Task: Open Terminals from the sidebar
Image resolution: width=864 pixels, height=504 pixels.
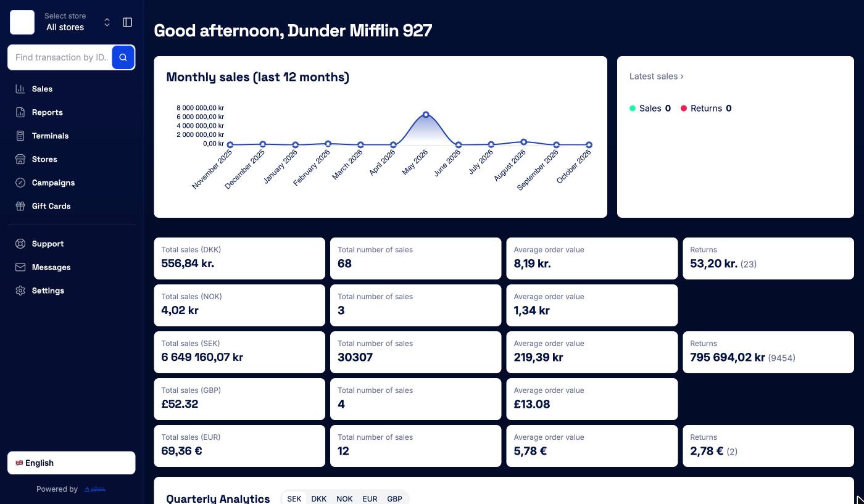Action: 72,136
